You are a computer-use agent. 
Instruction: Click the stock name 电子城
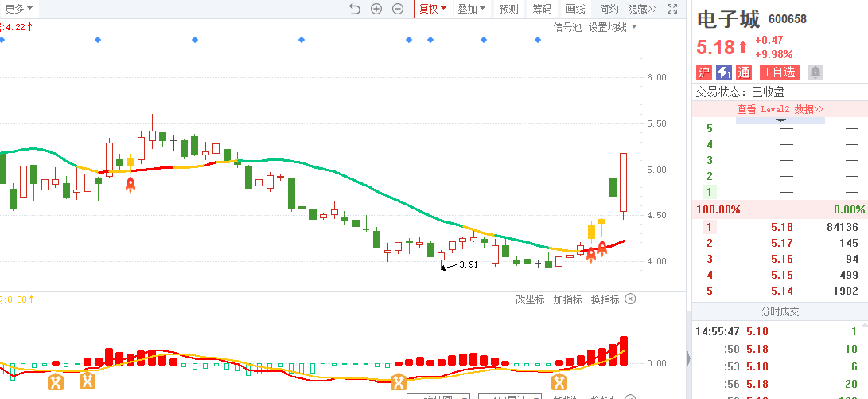[729, 19]
